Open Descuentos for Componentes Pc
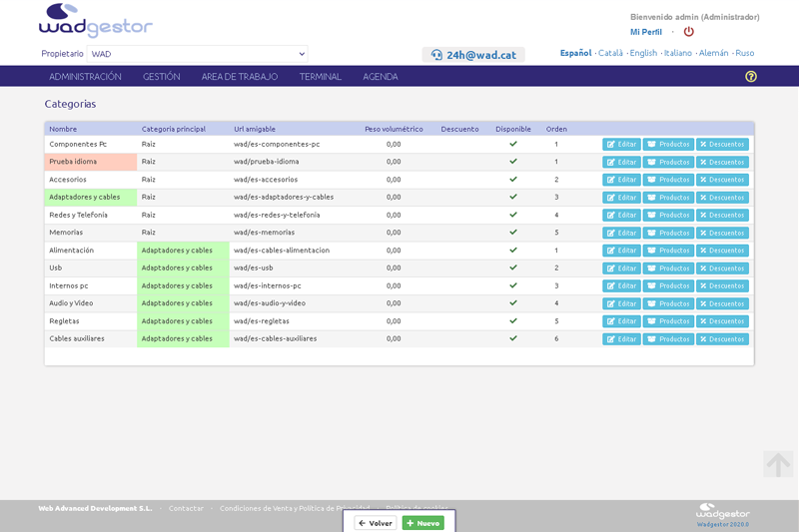Screen dimensions: 799x532 coord(722,145)
